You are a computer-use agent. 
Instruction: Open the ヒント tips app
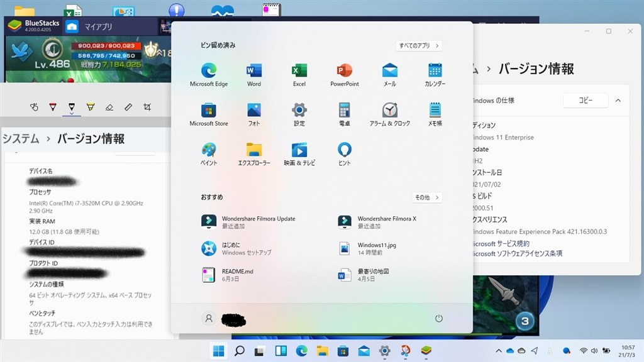click(x=344, y=154)
